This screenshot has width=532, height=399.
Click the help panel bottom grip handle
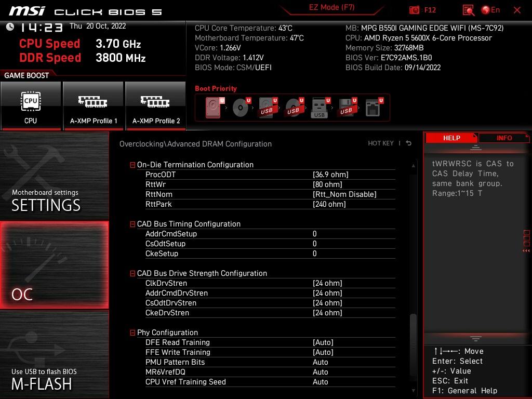(476, 338)
